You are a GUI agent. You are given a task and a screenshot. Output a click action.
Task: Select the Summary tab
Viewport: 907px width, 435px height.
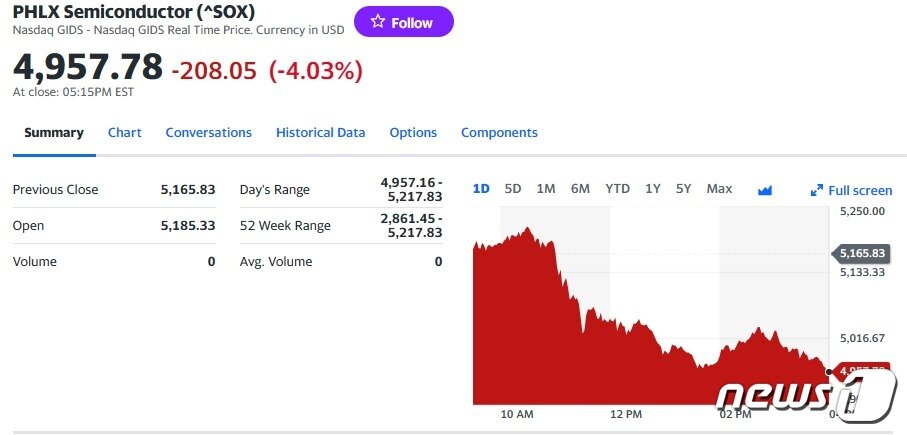click(x=54, y=132)
